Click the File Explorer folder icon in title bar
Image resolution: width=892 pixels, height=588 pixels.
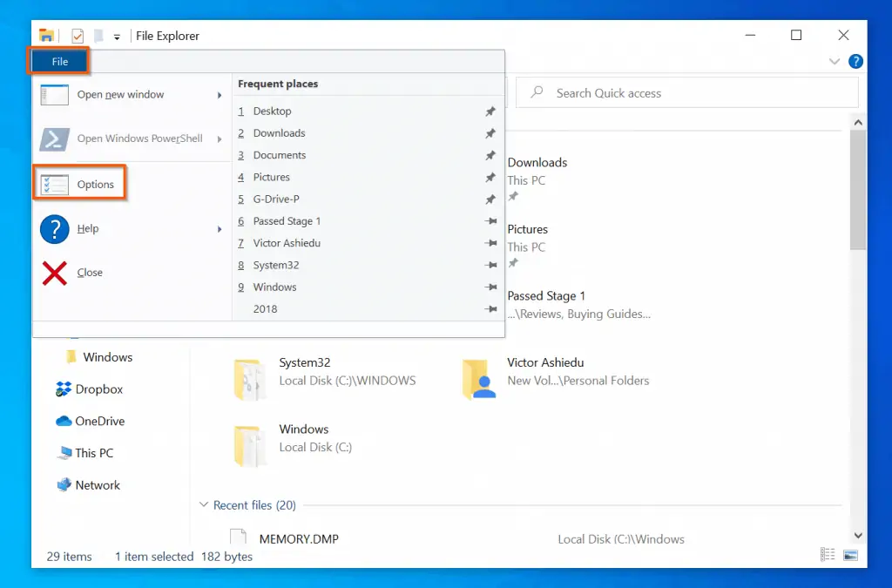(47, 35)
